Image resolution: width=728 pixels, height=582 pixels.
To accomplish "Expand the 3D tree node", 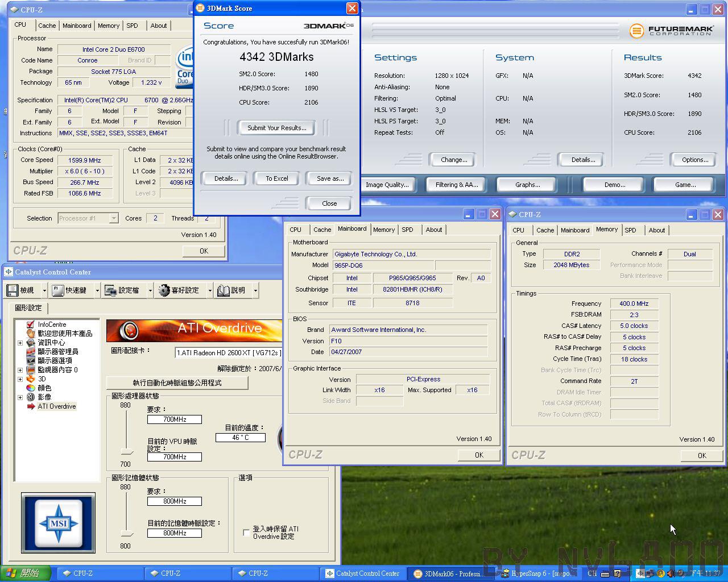I will point(20,379).
